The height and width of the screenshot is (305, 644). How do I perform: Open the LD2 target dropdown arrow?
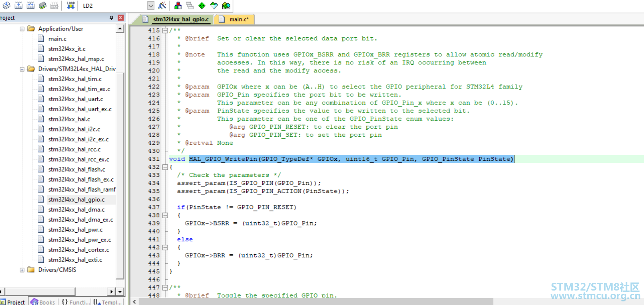[151, 6]
